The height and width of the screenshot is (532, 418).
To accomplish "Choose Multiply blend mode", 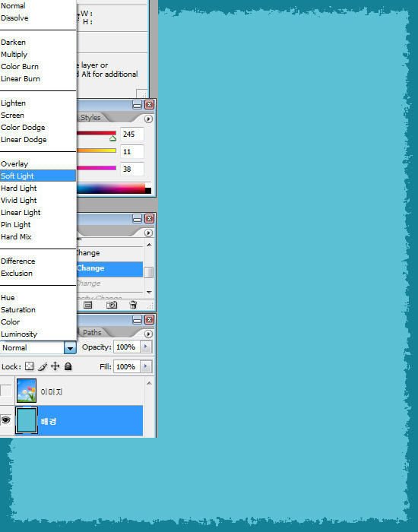I will (x=14, y=54).
